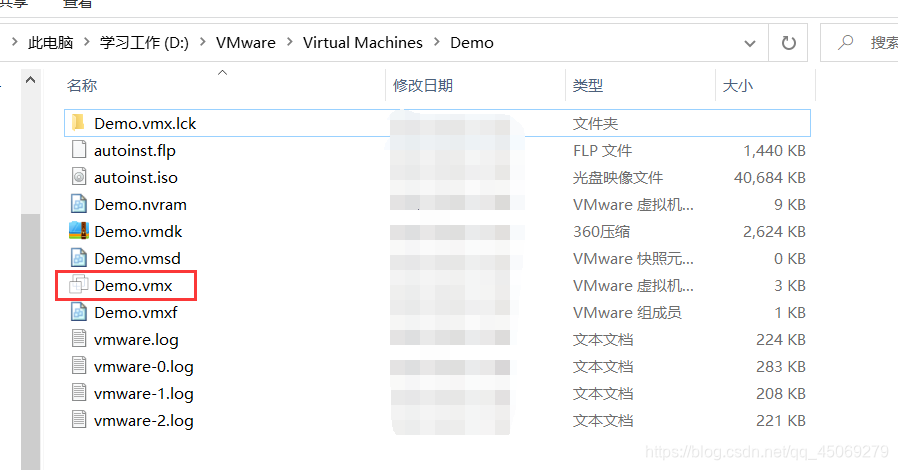Select vmware-2.log file name
898x470 pixels.
click(x=144, y=420)
